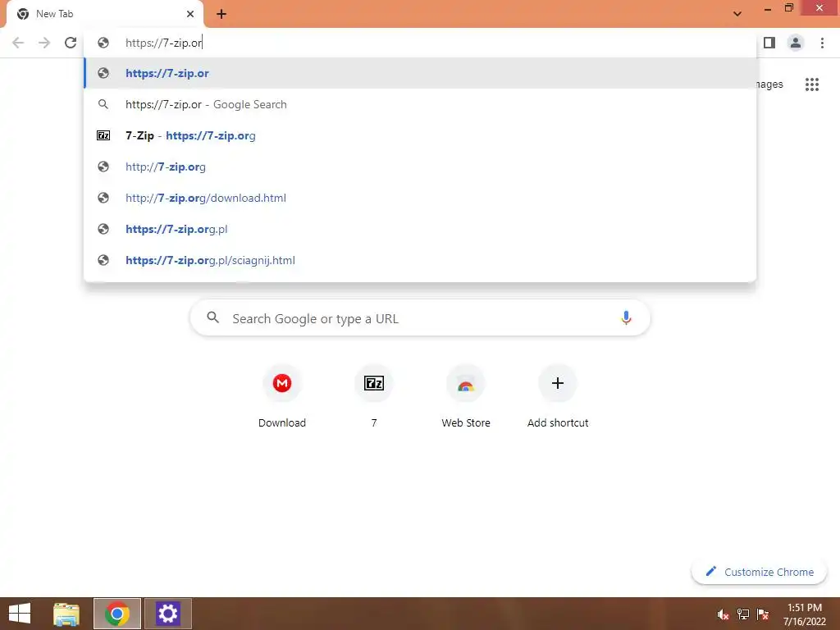Open File Explorer from taskbar
The height and width of the screenshot is (630, 840).
point(66,614)
